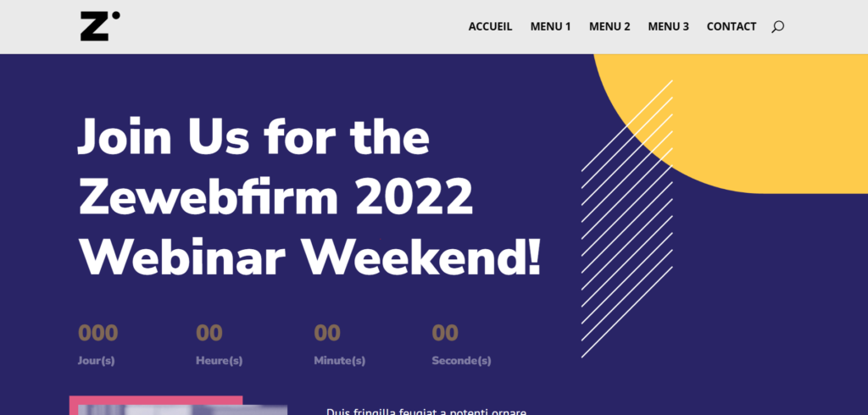Click the 000 days countdown number
The width and height of the screenshot is (868, 415).
(x=98, y=333)
